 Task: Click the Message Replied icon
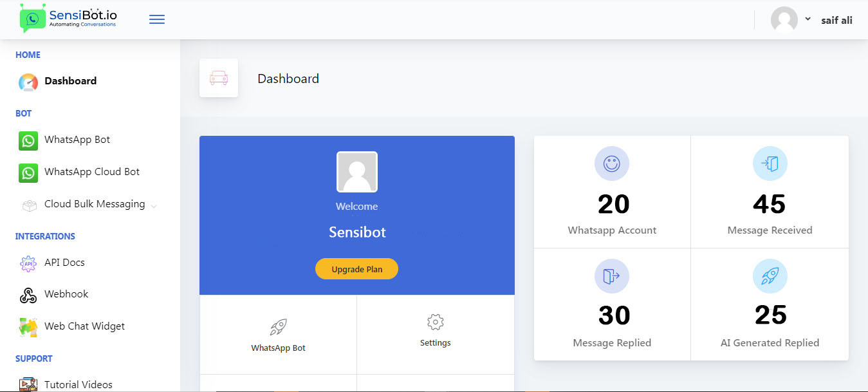pos(611,276)
